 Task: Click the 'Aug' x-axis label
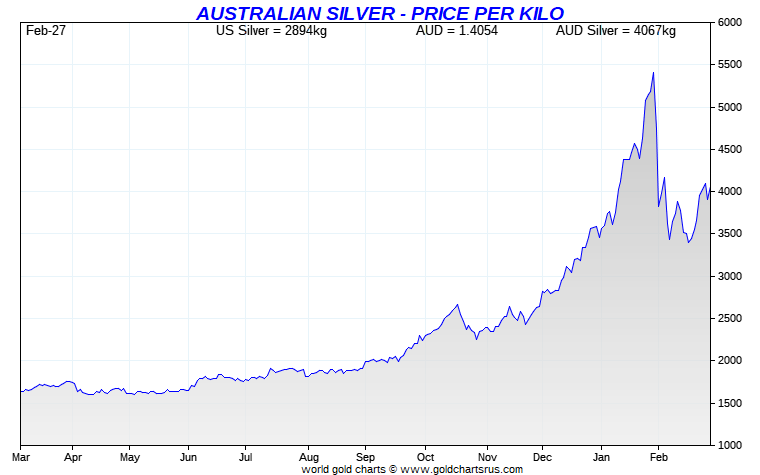[309, 457]
